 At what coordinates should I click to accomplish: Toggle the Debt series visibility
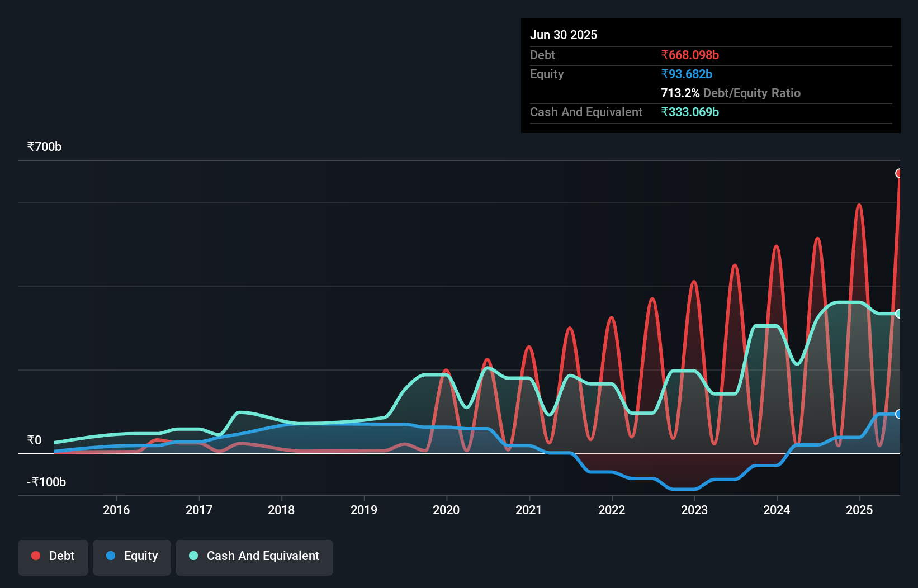pyautogui.click(x=53, y=557)
